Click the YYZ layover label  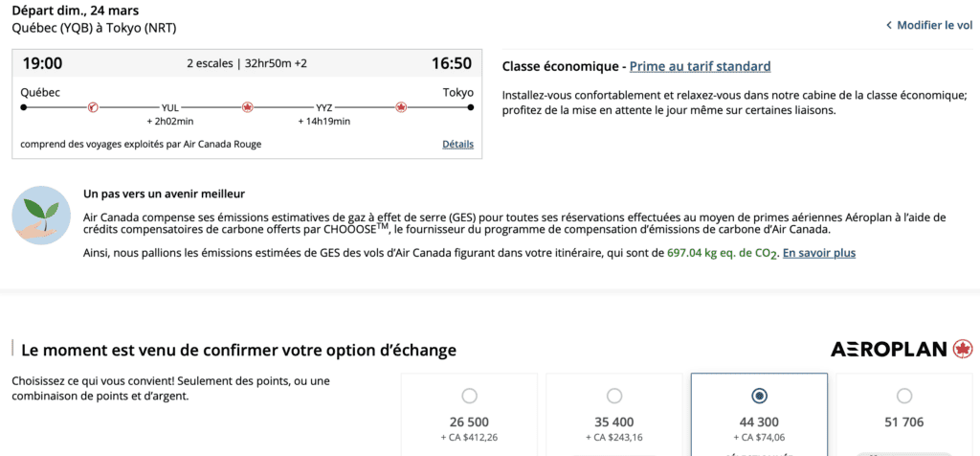[x=323, y=107]
